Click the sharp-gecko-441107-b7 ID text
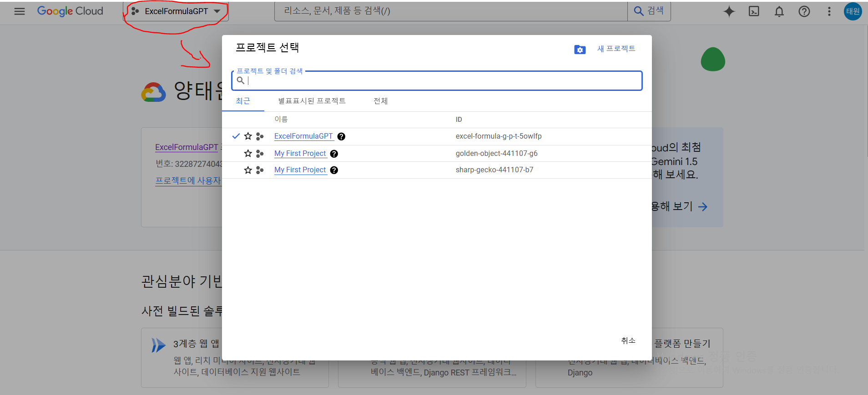 point(495,170)
